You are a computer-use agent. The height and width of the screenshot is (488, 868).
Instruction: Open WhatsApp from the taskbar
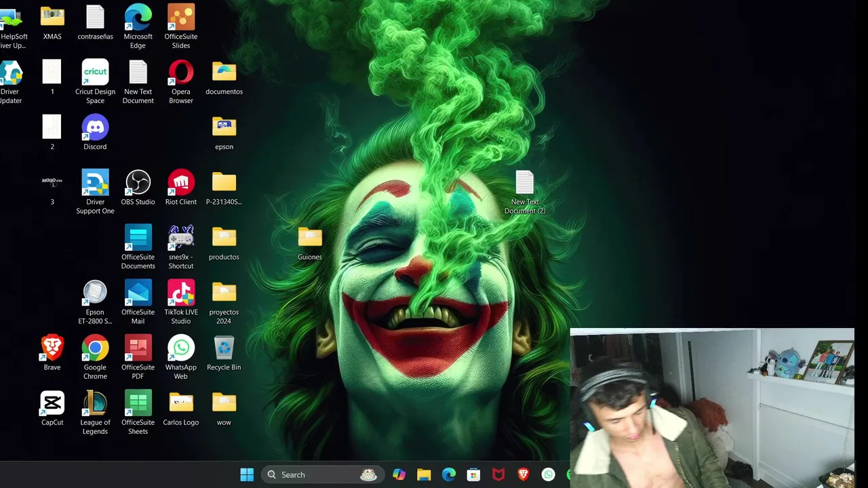click(x=548, y=474)
